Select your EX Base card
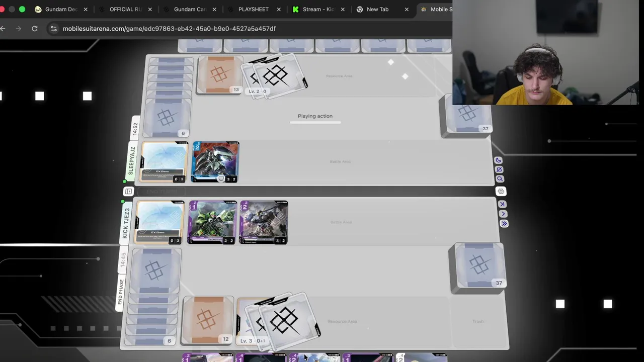Image resolution: width=644 pixels, height=362 pixels. (159, 223)
